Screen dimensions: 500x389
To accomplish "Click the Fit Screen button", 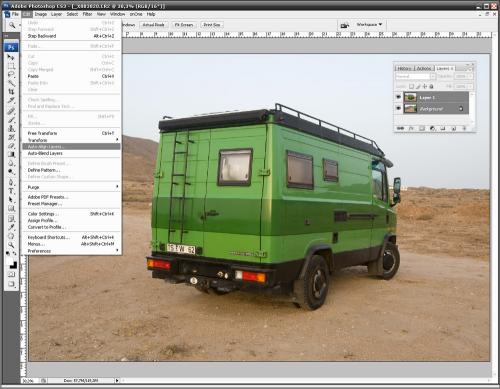I will pyautogui.click(x=184, y=25).
